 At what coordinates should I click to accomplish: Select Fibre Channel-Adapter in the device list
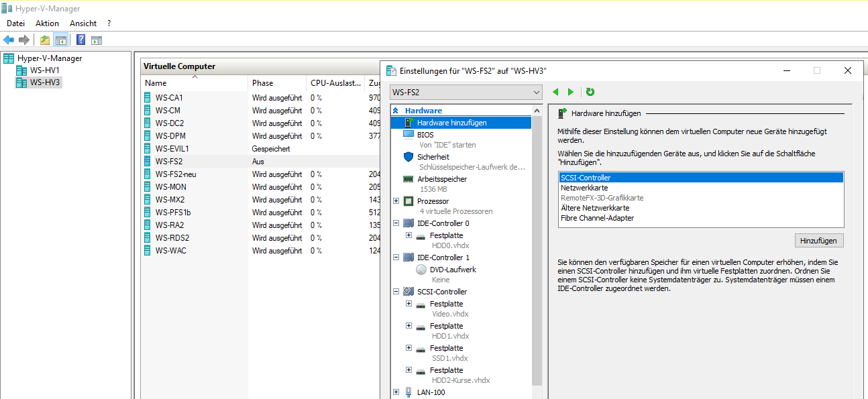[x=701, y=218]
